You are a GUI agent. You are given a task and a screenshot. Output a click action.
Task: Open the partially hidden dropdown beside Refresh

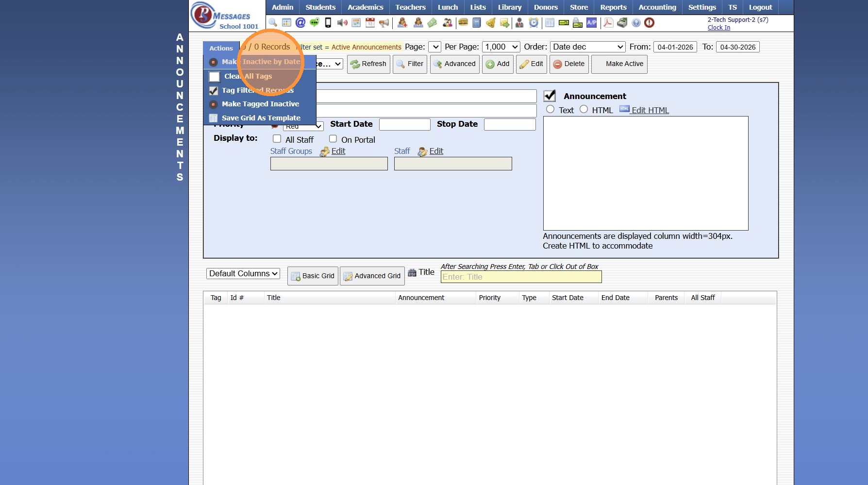[x=330, y=64]
